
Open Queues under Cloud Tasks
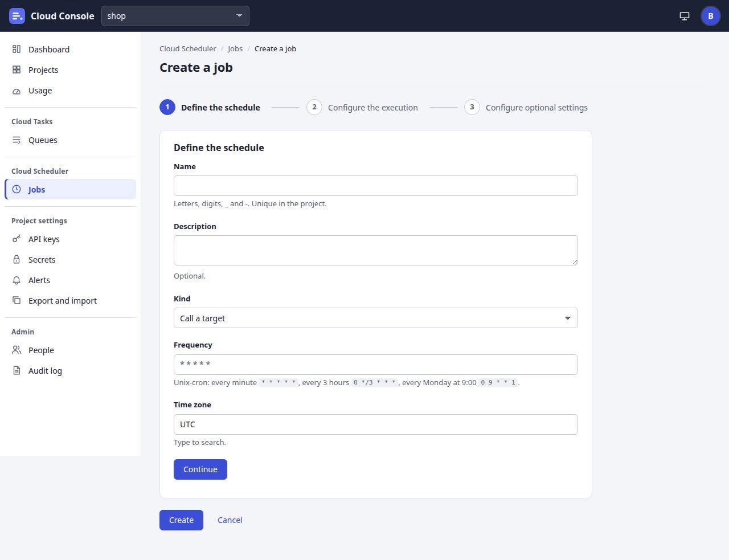tap(71, 140)
